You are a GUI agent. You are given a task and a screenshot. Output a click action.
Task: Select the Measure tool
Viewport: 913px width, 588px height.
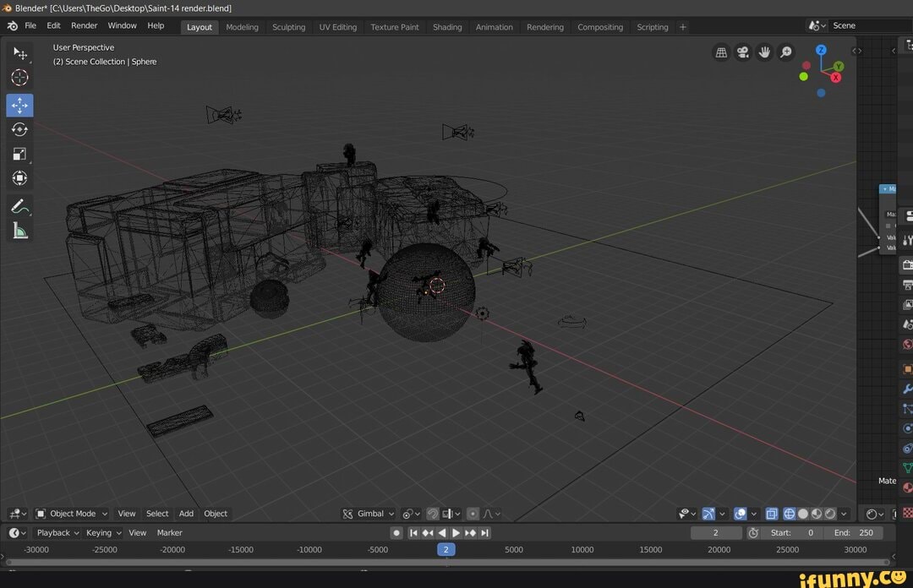(20, 229)
